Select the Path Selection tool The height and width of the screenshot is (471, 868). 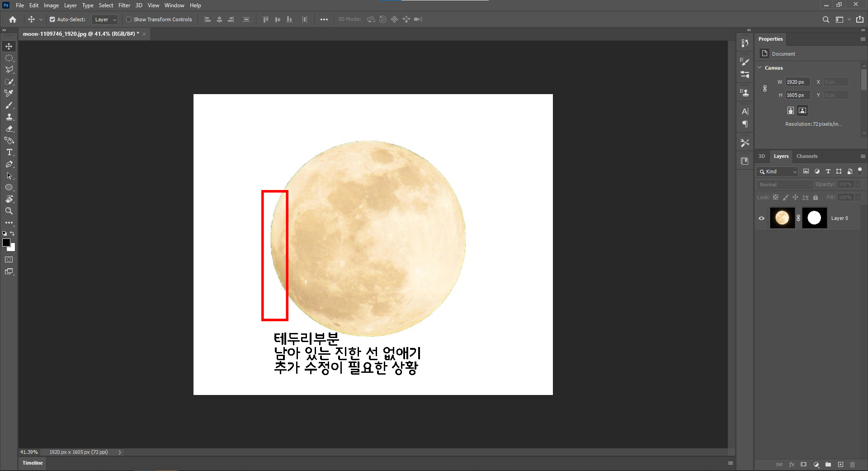coord(9,176)
